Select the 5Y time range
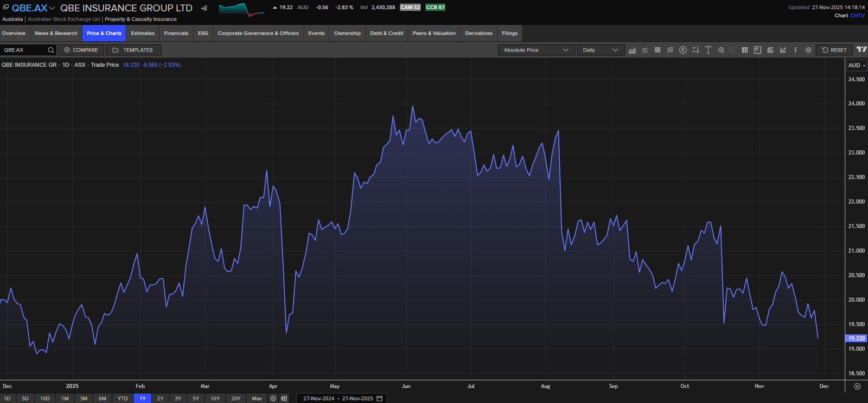Viewport: 868px width, 403px height. (x=195, y=398)
